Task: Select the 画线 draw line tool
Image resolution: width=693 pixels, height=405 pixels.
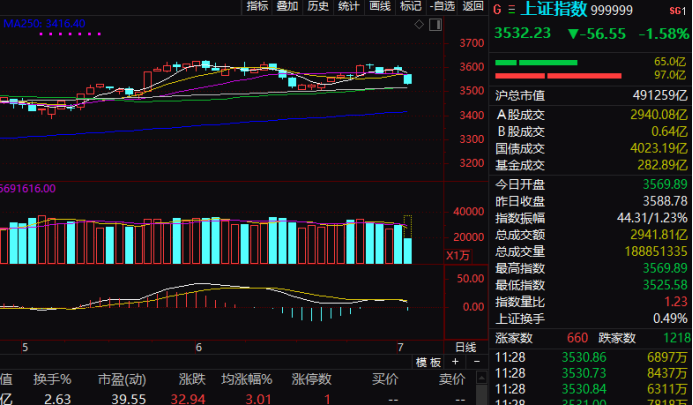Action: pyautogui.click(x=380, y=6)
